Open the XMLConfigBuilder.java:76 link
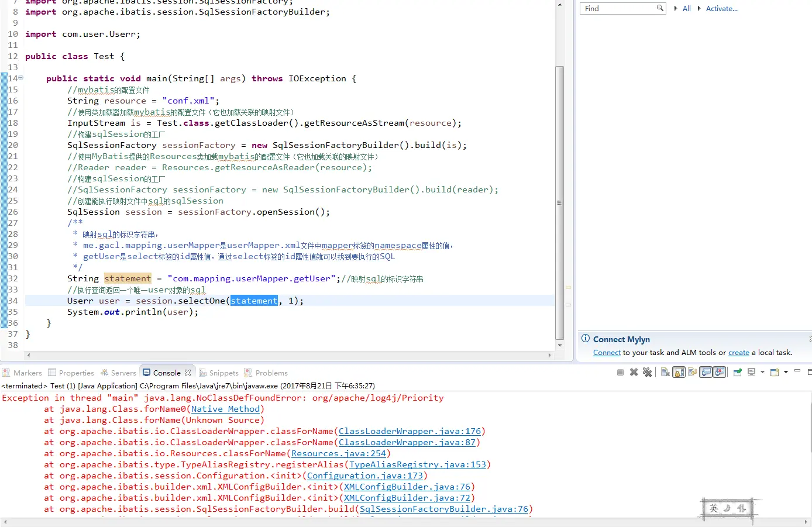 pyautogui.click(x=407, y=487)
